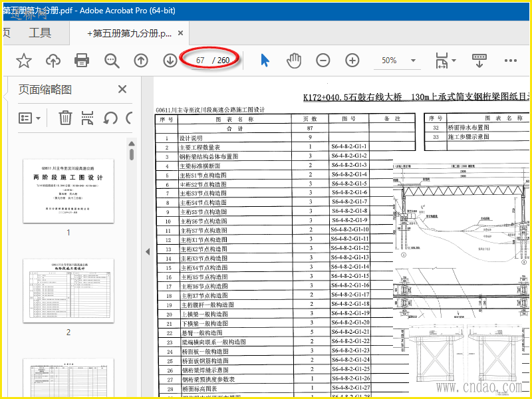
Task: Delete selected page with trash icon
Action: 65,118
